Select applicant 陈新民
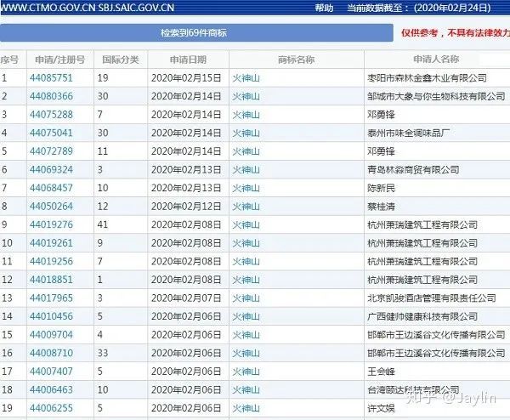Screen dimensions: 510x420 click(x=381, y=188)
